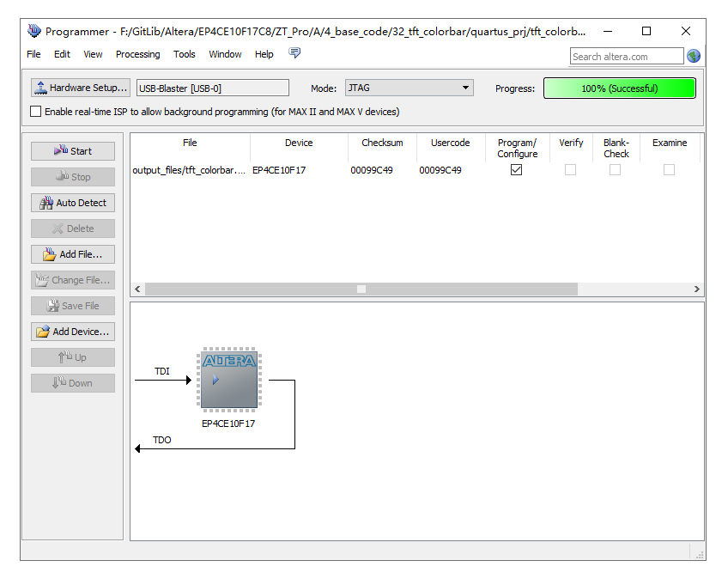This screenshot has width=728, height=579.
Task: Move selected device Up
Action: coord(73,357)
